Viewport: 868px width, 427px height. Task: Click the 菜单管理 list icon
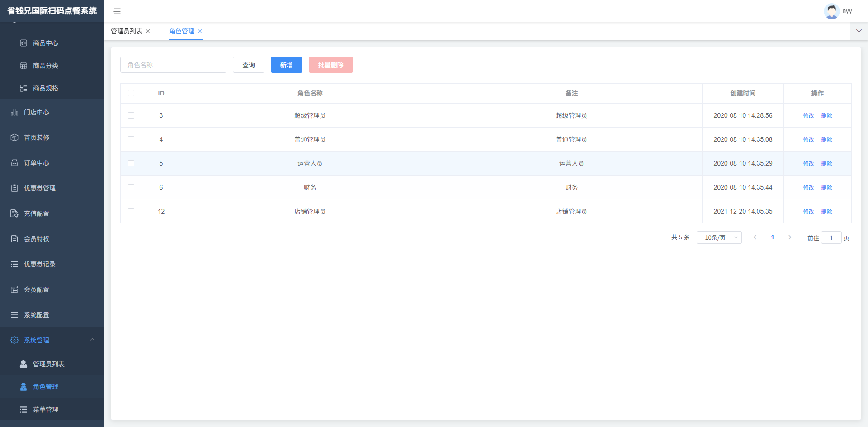(x=24, y=409)
